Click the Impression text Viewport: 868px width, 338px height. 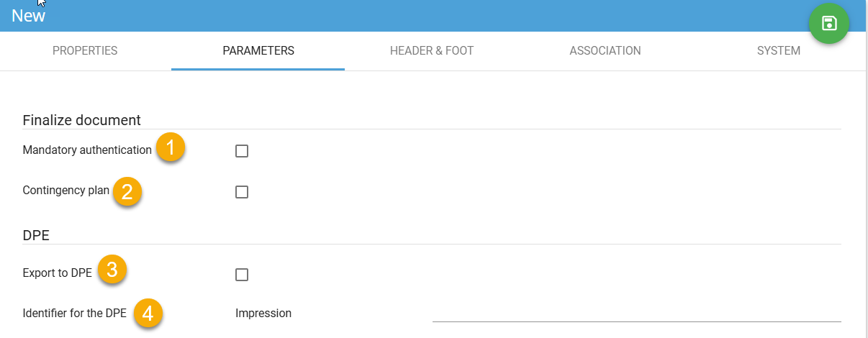pyautogui.click(x=263, y=314)
